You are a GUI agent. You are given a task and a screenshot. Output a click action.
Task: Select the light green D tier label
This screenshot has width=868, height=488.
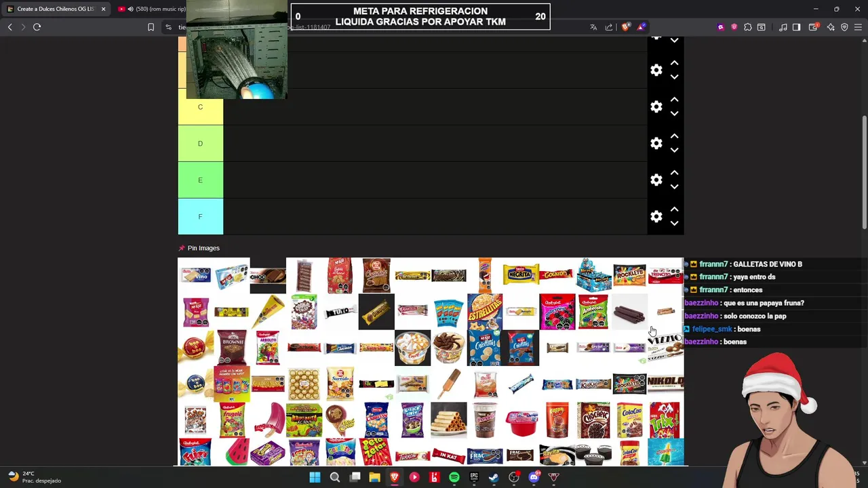coord(200,144)
